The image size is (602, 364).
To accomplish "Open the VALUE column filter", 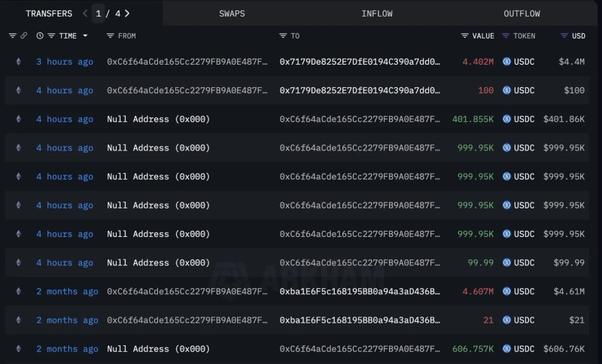I will click(465, 36).
